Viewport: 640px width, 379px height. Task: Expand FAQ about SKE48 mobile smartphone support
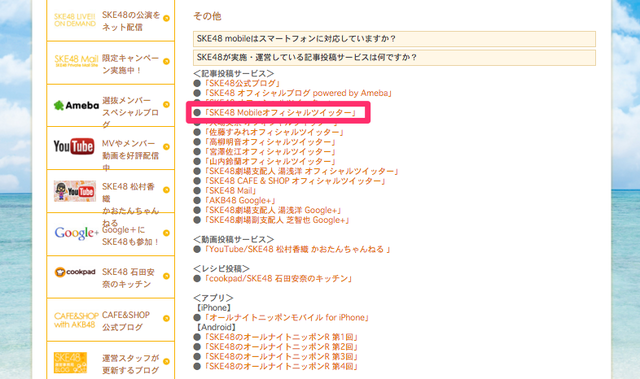pos(394,39)
